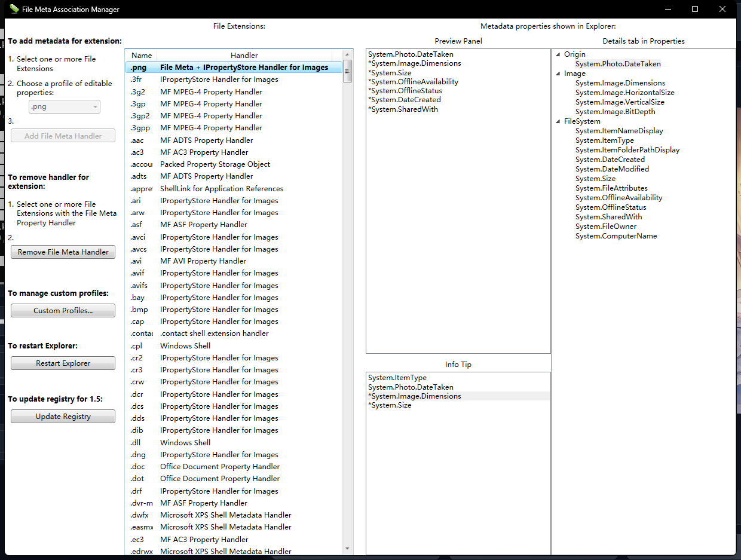Sort by the Handler column header
741x560 pixels.
tap(244, 56)
